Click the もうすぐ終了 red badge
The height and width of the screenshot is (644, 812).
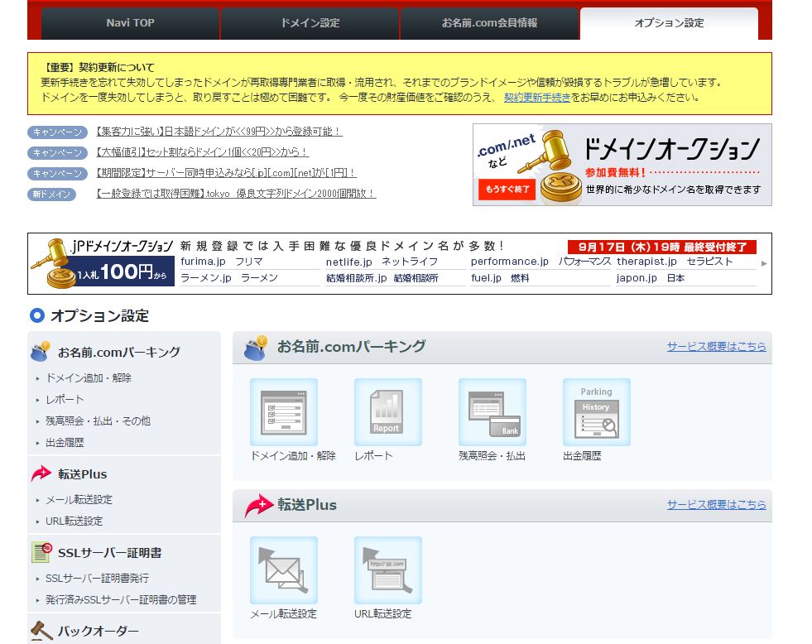click(507, 189)
